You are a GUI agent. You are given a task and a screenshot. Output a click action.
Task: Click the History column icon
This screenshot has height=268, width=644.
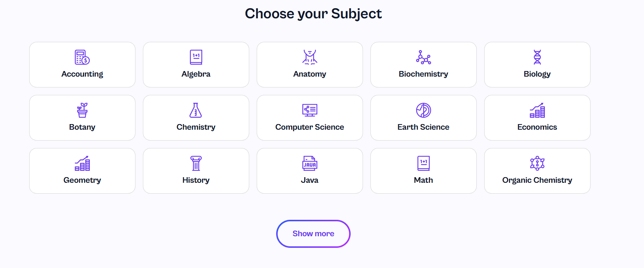click(x=196, y=163)
